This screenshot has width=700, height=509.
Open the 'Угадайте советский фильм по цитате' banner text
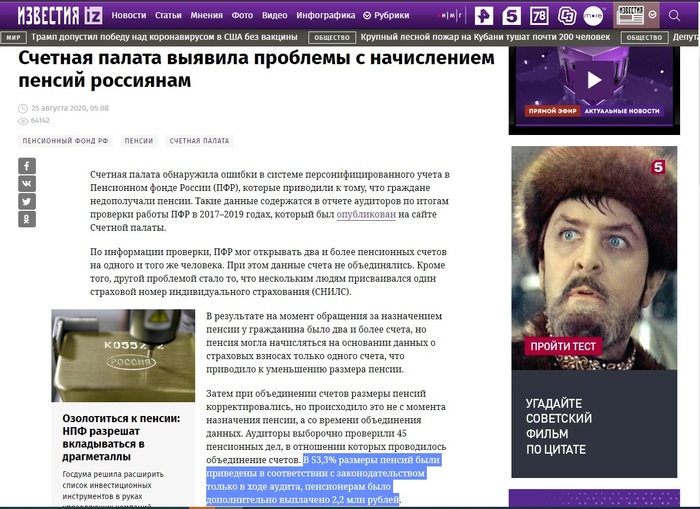pyautogui.click(x=559, y=426)
